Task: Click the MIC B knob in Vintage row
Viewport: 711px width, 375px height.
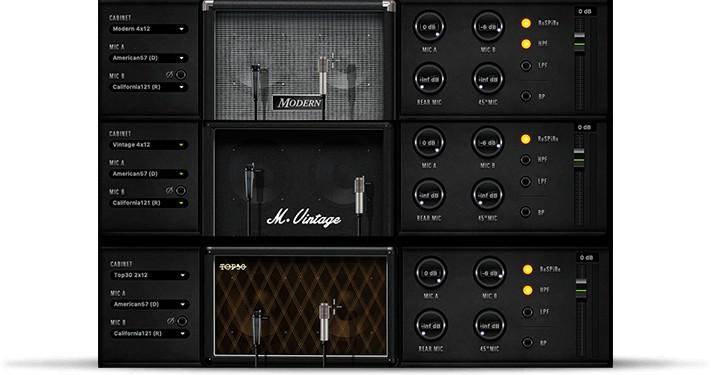Action: coord(488,142)
